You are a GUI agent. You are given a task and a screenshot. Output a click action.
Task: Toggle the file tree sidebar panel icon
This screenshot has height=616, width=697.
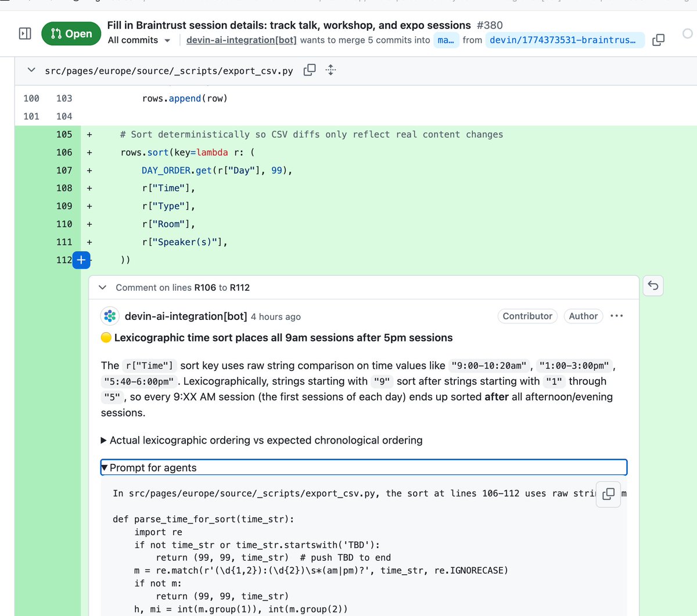click(25, 34)
